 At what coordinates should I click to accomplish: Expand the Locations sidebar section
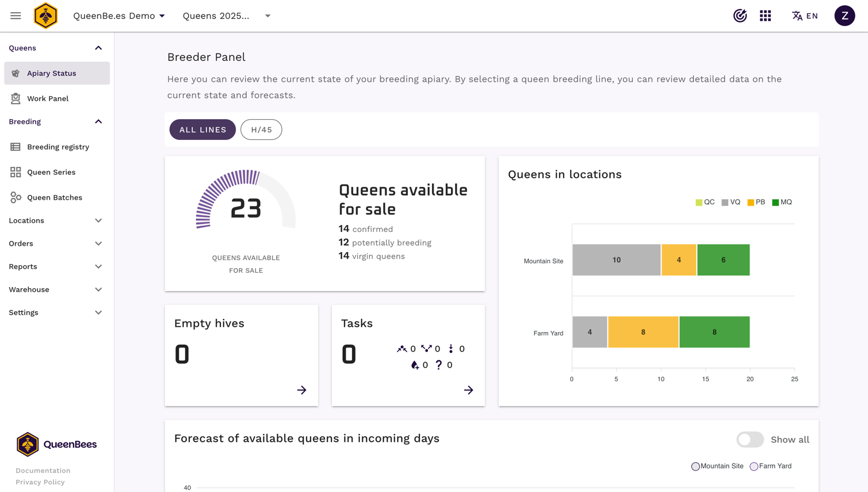pyautogui.click(x=56, y=220)
